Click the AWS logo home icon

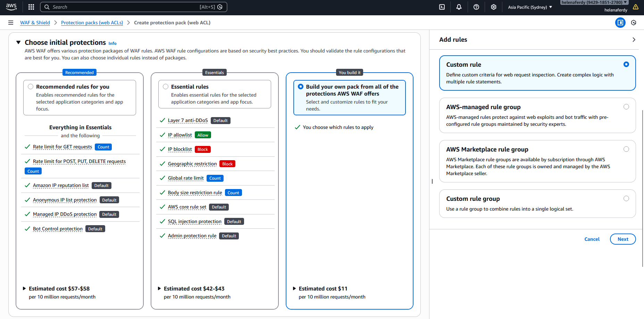[11, 7]
